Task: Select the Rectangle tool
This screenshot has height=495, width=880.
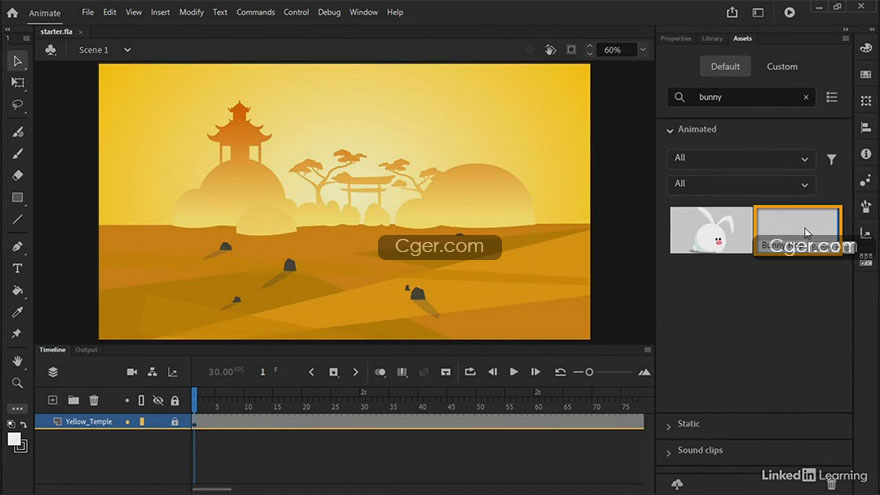Action: coord(17,198)
